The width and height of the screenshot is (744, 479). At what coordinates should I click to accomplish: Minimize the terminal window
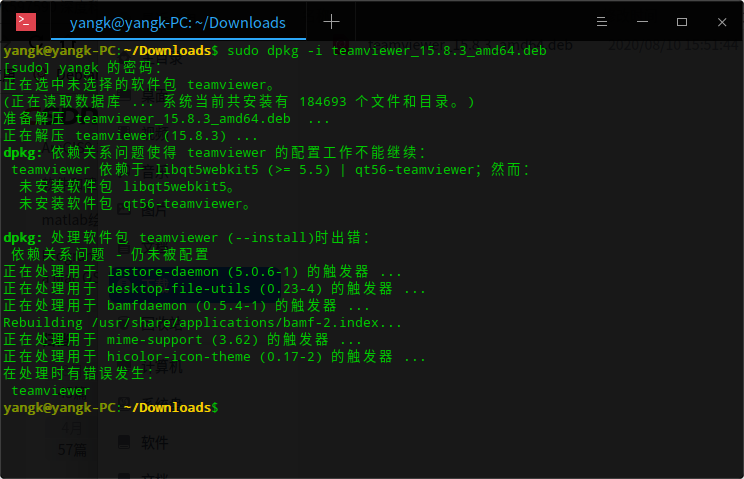point(642,22)
